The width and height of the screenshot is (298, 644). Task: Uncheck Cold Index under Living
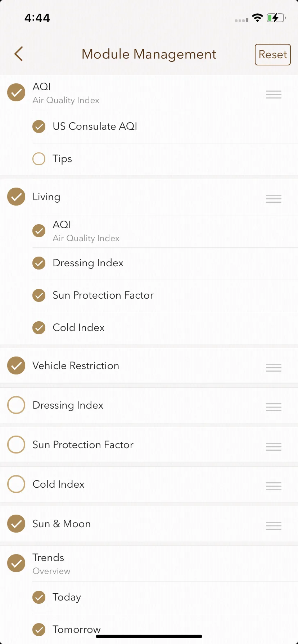pos(39,328)
